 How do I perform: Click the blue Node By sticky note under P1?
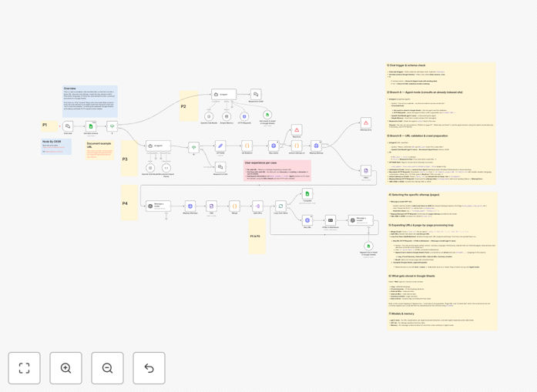pyautogui.click(x=56, y=146)
